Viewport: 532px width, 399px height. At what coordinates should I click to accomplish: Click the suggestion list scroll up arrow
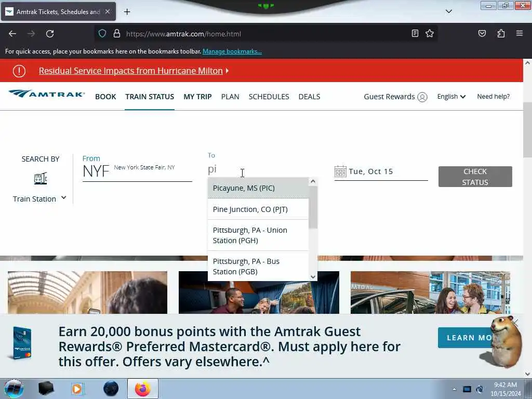pyautogui.click(x=313, y=181)
